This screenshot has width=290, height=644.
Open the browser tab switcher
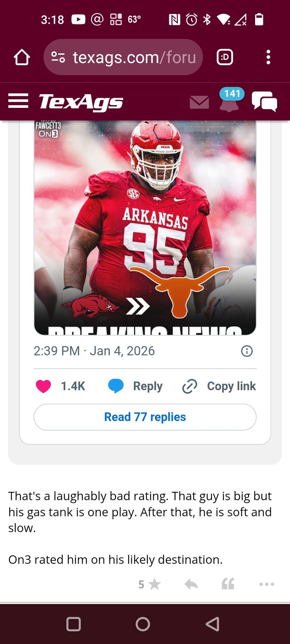point(225,57)
